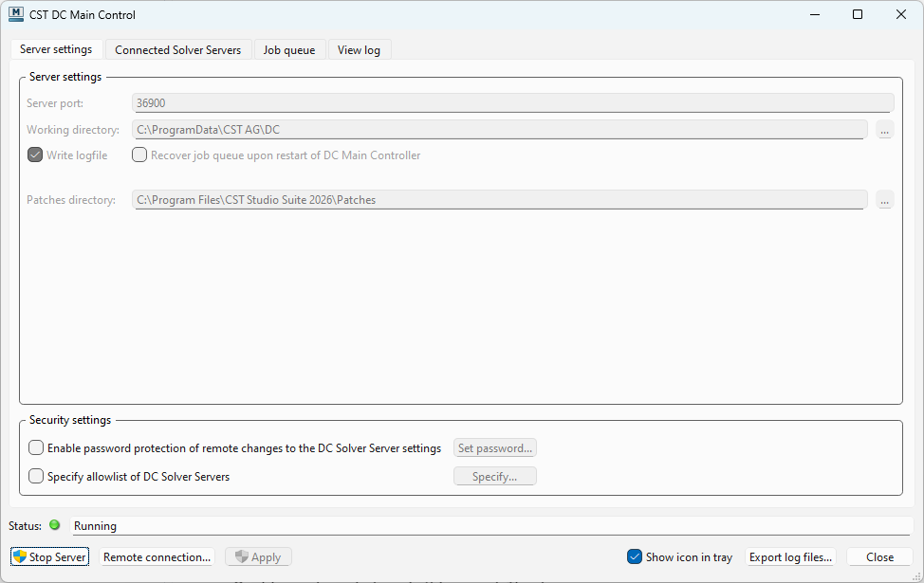
Task: Maximize the CST DC Main Control window
Action: [858, 14]
